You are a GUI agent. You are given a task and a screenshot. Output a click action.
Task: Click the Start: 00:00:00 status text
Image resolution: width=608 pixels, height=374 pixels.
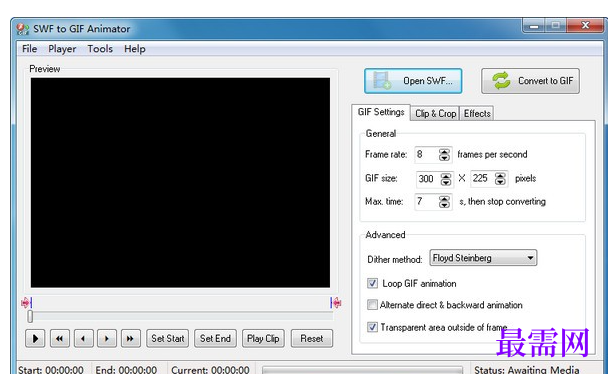coord(51,370)
